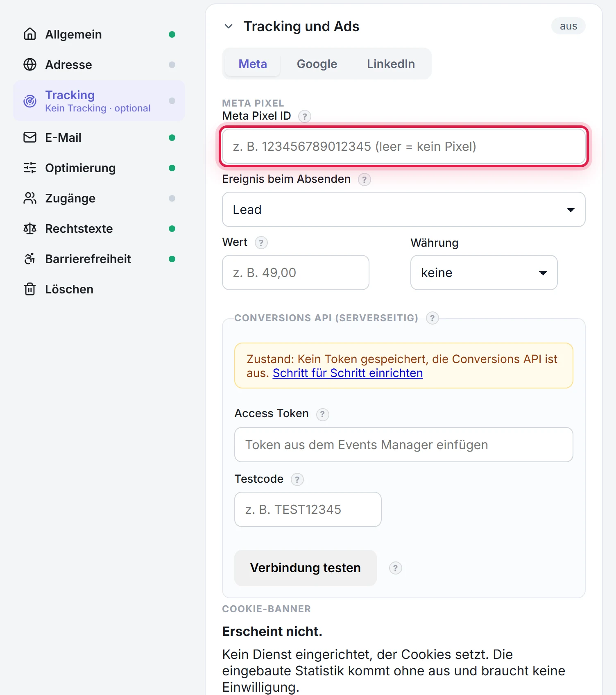Click the aus status badge

pyautogui.click(x=568, y=26)
